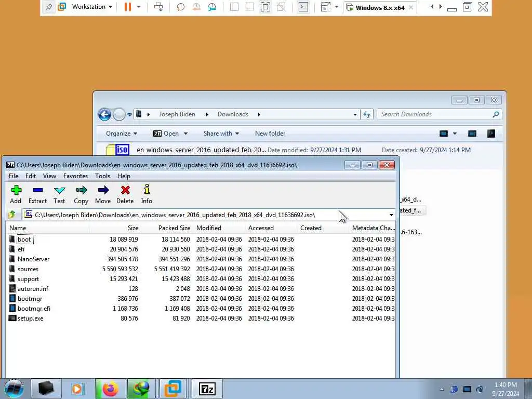Open Explorer recent pages dropdown arrow

(129, 115)
